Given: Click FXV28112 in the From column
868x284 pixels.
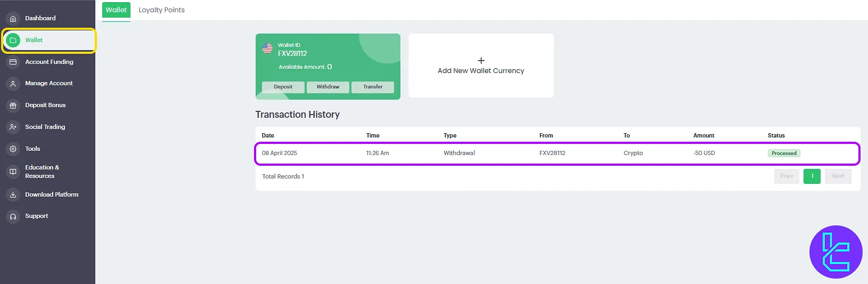Looking at the screenshot, I should [552, 153].
